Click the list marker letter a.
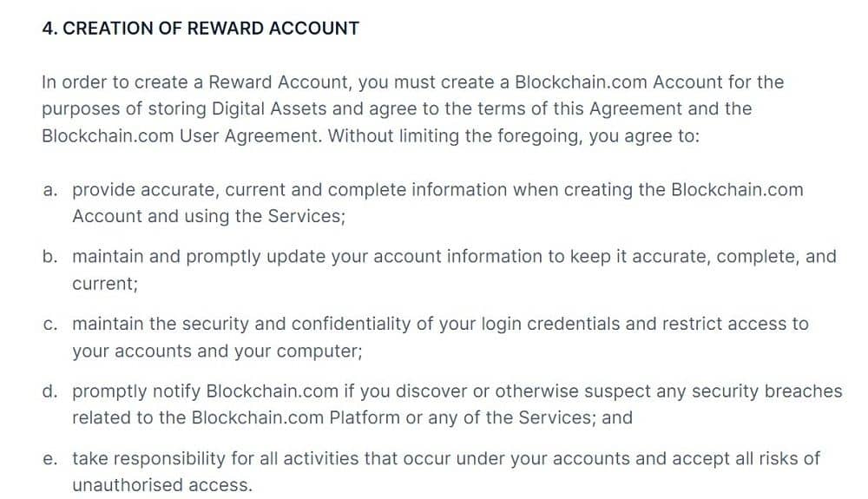This screenshot has width=868, height=499. (49, 190)
